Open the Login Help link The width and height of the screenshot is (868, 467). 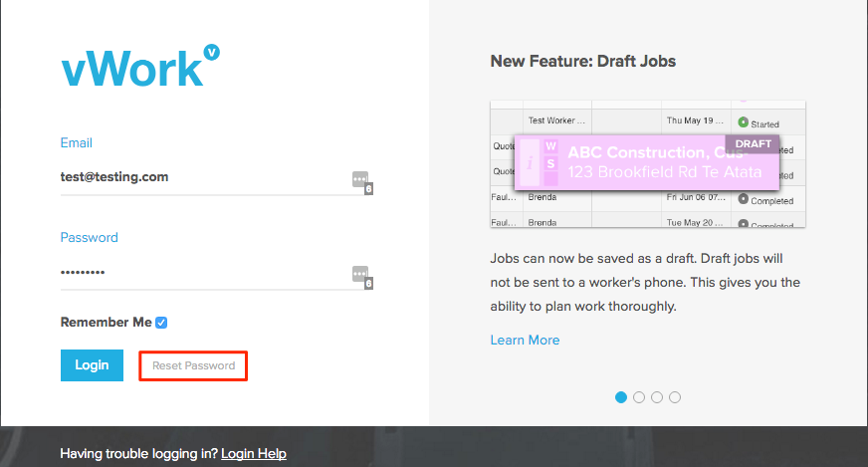(x=254, y=454)
